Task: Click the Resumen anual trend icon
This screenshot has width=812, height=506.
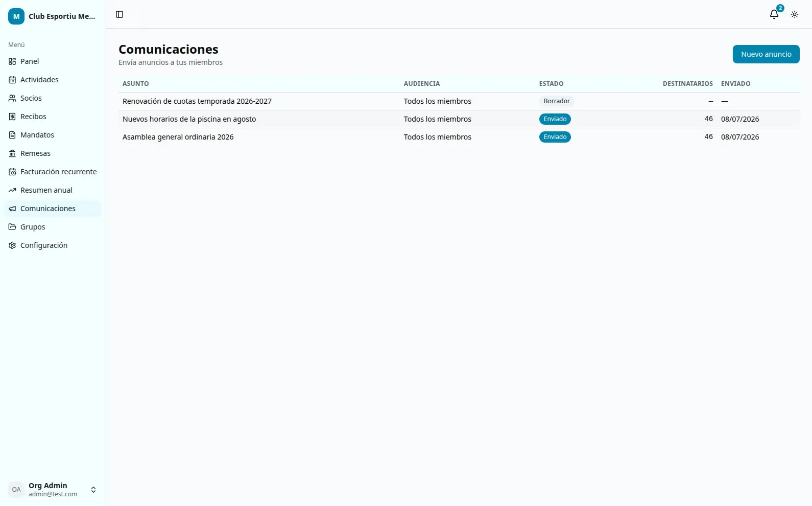Action: pyautogui.click(x=12, y=190)
